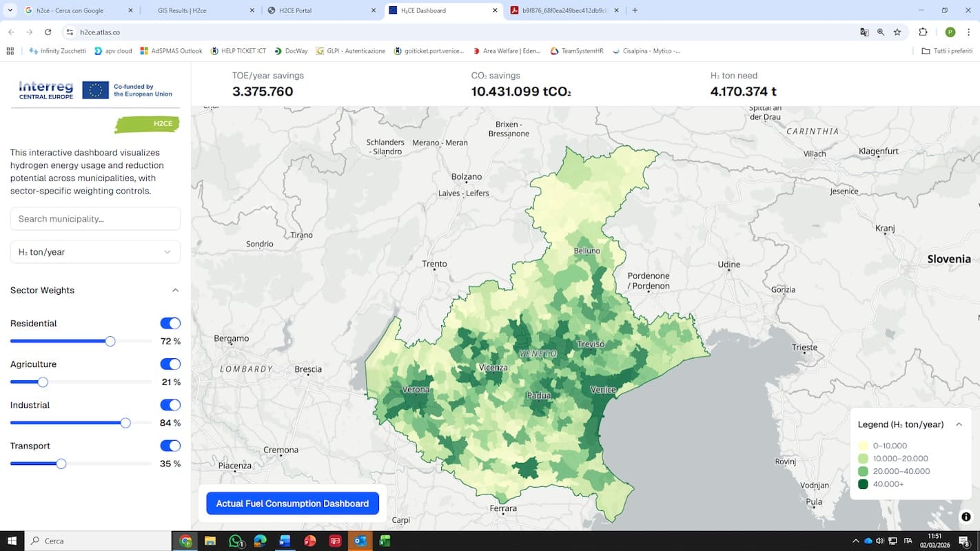The image size is (980, 551).
Task: Click the 40.000+ dark green legend swatch
Action: [863, 484]
